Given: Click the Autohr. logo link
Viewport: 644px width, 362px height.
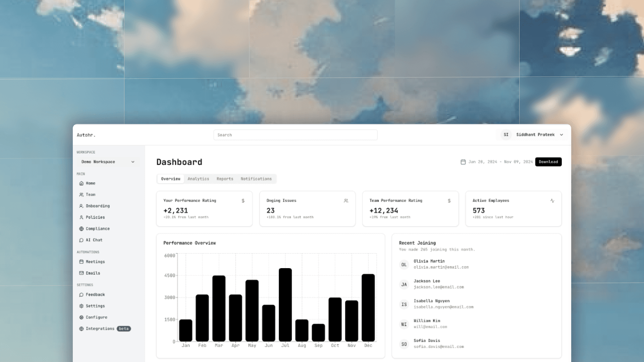Looking at the screenshot, I should [x=86, y=135].
